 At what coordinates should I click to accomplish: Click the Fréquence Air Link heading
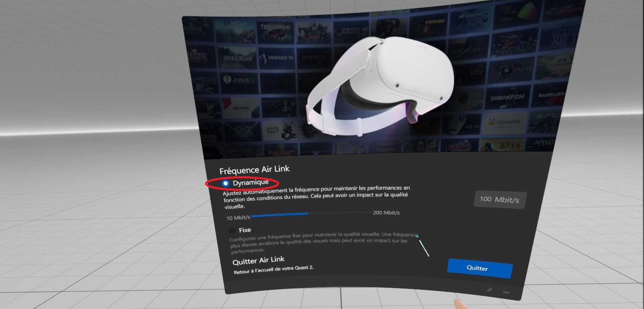click(254, 170)
